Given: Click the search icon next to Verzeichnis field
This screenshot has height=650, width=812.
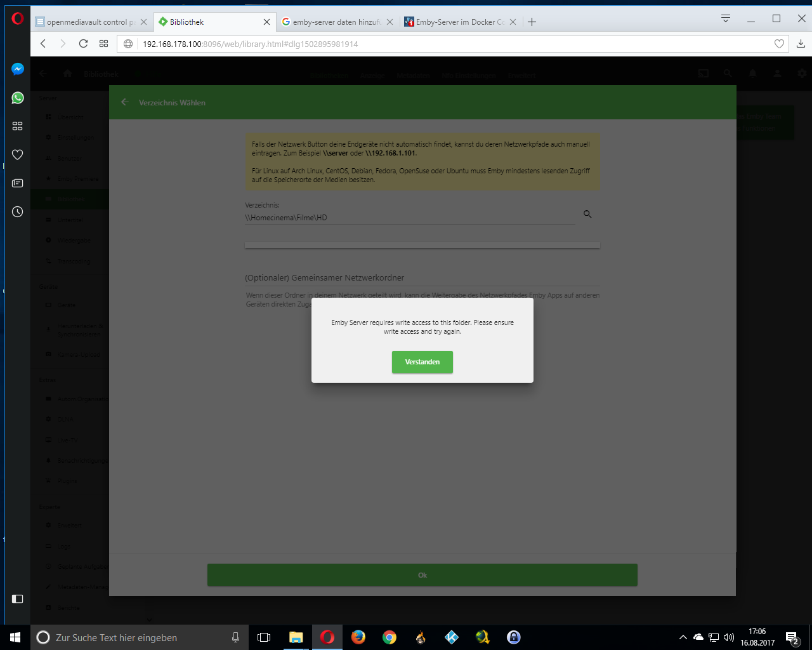Looking at the screenshot, I should click(587, 215).
